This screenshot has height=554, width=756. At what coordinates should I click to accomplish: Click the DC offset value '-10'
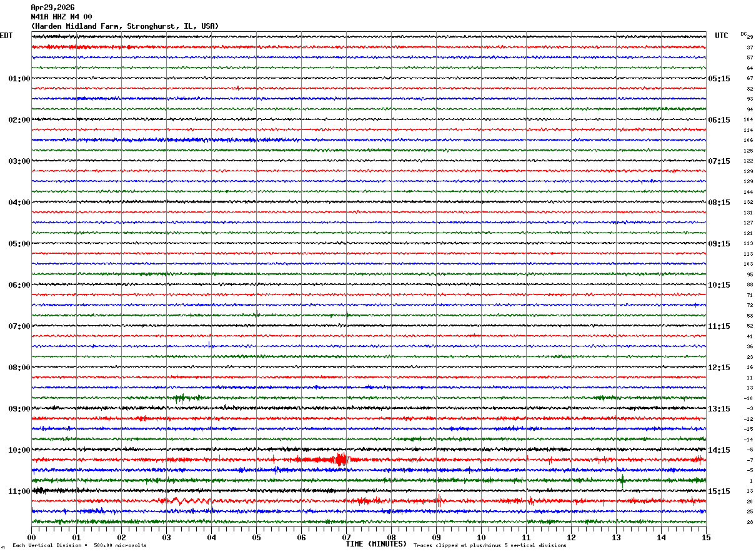749,398
